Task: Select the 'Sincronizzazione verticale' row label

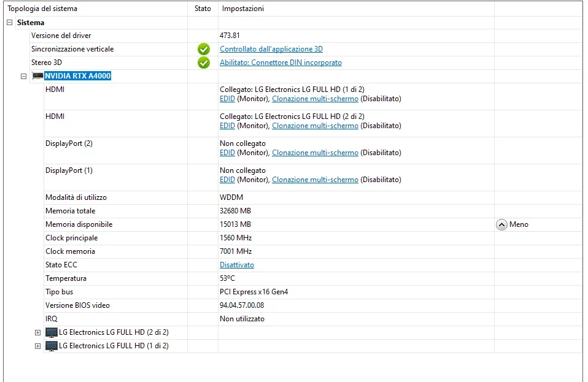Action: 72,49
